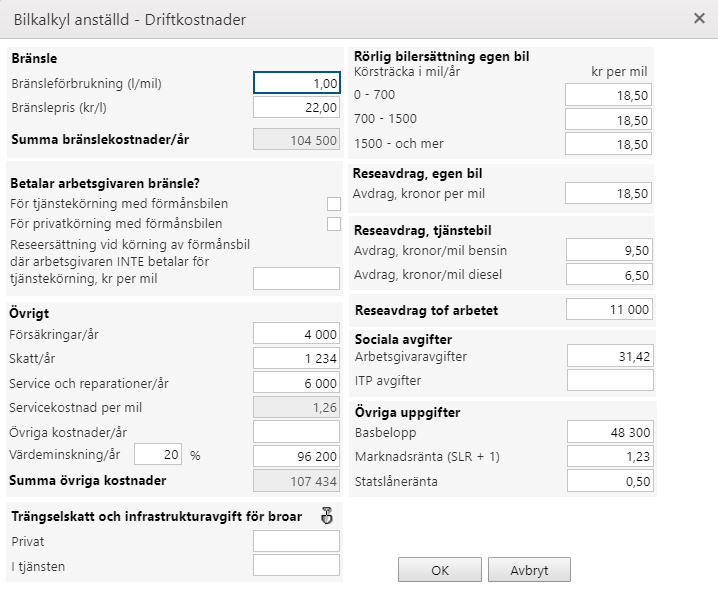Cancel using the Avbryt button
Viewport: 718px width, 590px height.
pos(529,570)
